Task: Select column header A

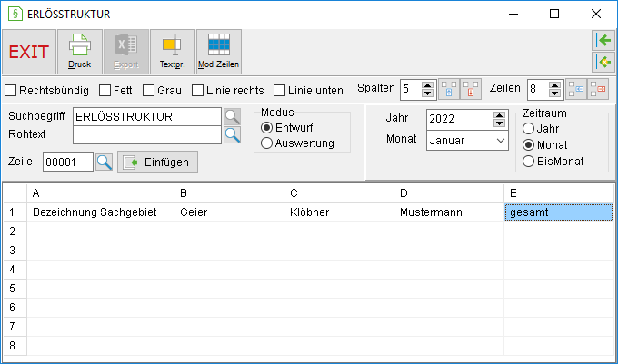Action: click(101, 193)
